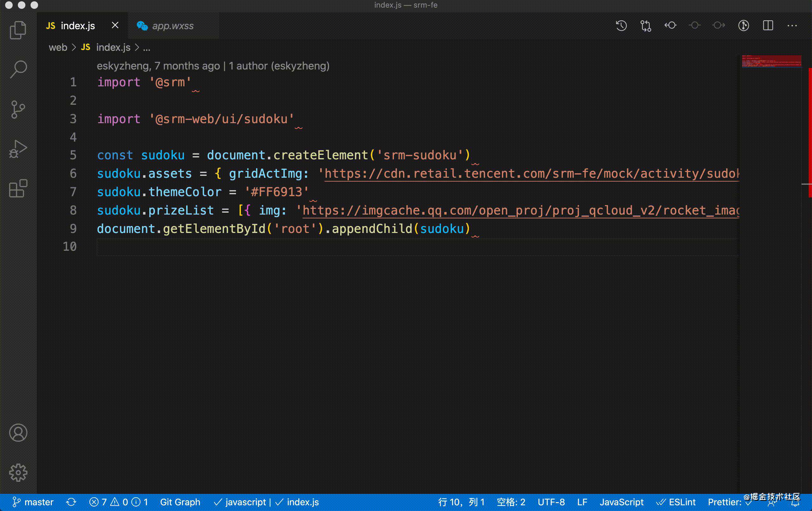Click line number 5 in gutter
Viewport: 812px width, 511px height.
coord(73,155)
